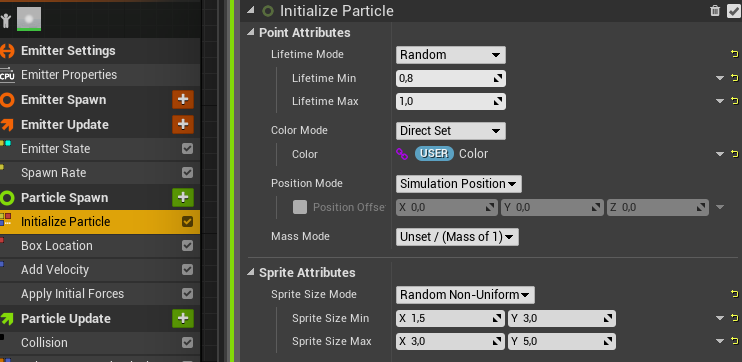This screenshot has height=362, width=742.
Task: Reset Sprite Size Mode to default
Action: tap(734, 294)
